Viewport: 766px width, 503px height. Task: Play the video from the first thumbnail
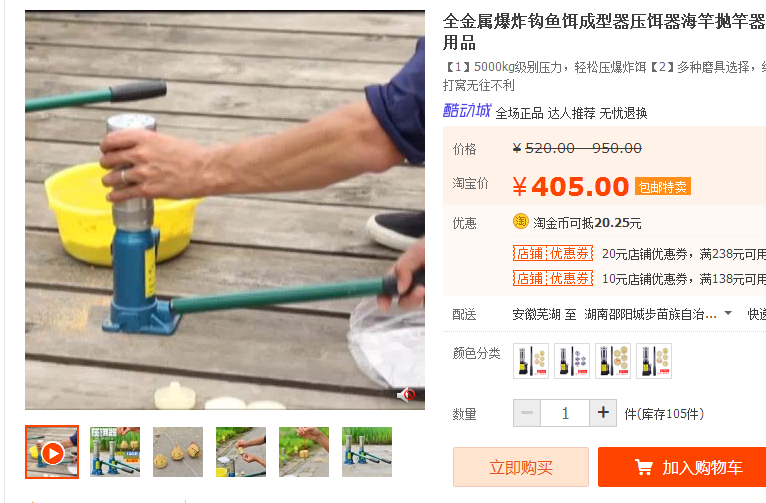(52, 452)
